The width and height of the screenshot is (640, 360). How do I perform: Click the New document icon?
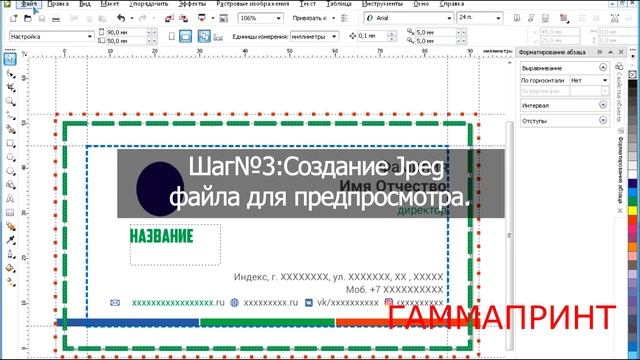point(13,18)
